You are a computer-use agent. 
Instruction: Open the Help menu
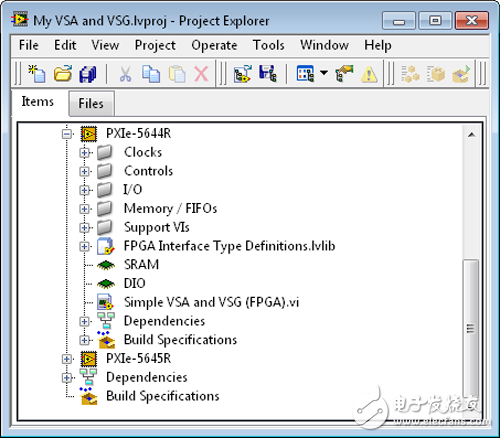pos(378,45)
